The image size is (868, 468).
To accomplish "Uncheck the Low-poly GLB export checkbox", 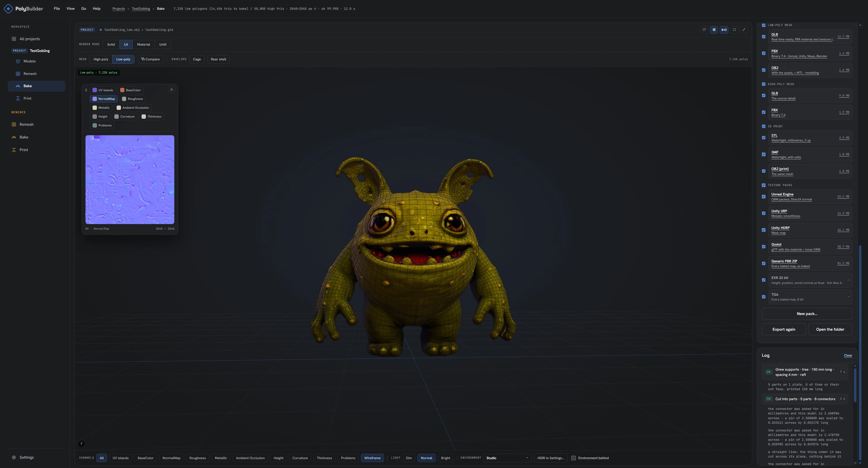I will (x=764, y=37).
